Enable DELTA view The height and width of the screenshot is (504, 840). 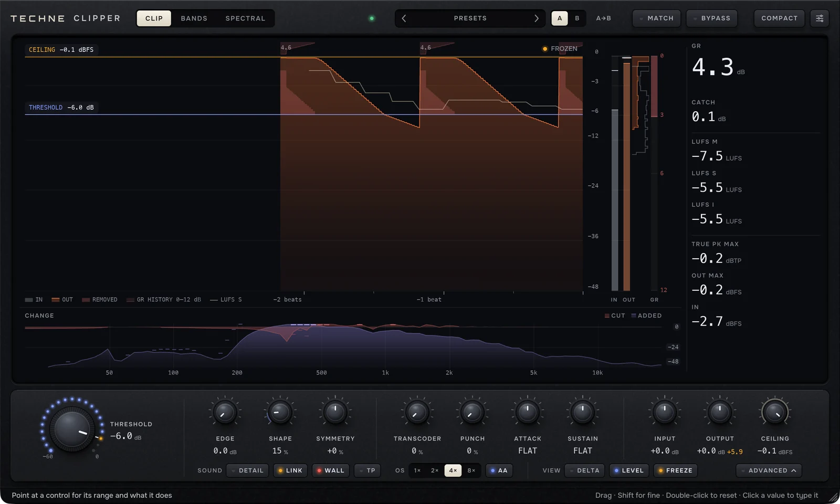(x=585, y=470)
